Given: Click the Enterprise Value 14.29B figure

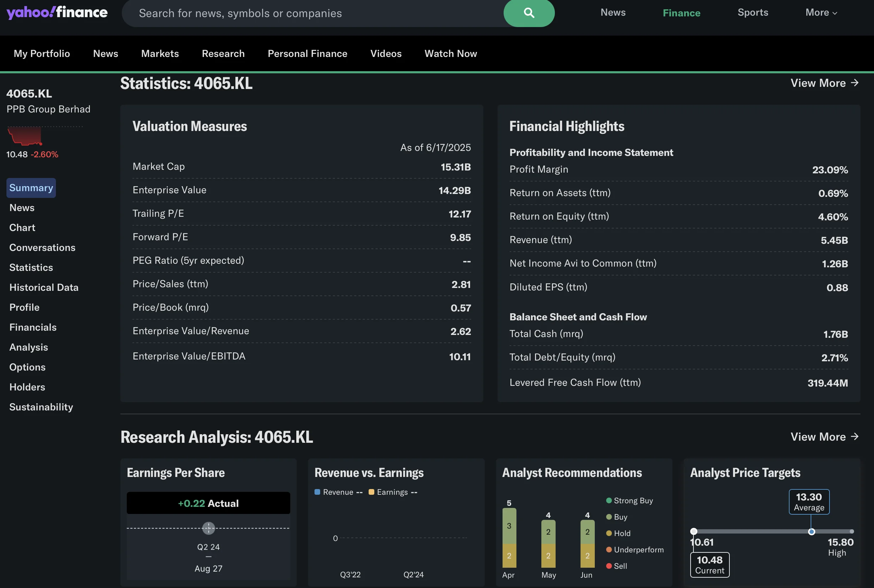Looking at the screenshot, I should pos(454,190).
